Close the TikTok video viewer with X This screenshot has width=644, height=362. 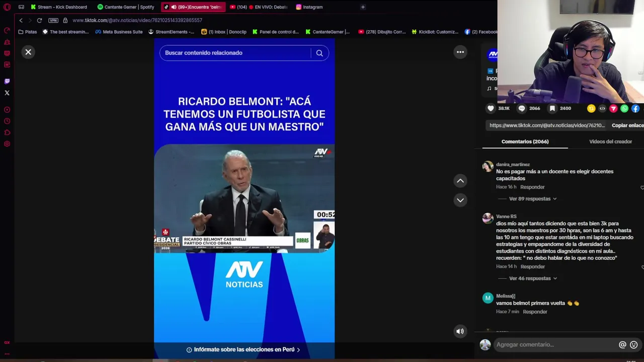click(28, 52)
